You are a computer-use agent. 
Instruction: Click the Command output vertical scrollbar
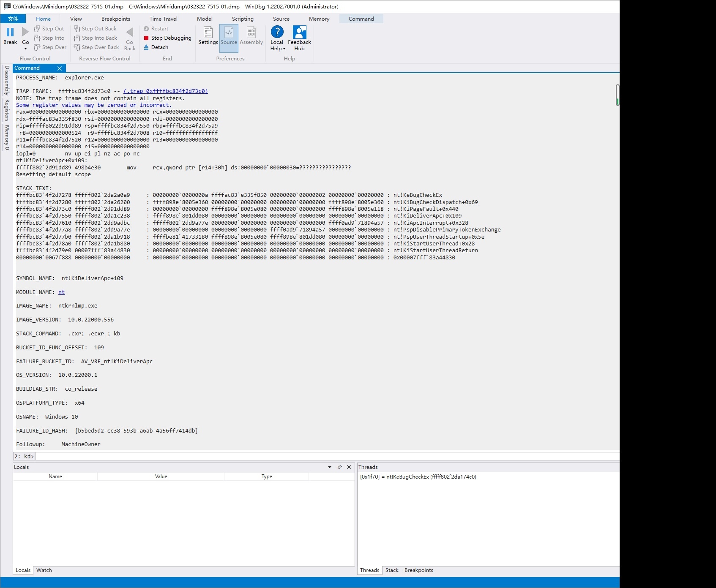(x=618, y=95)
